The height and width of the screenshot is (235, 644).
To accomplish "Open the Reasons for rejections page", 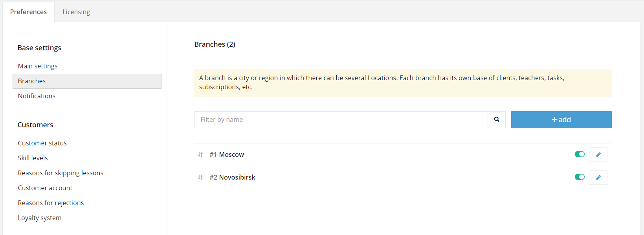I will coord(51,203).
